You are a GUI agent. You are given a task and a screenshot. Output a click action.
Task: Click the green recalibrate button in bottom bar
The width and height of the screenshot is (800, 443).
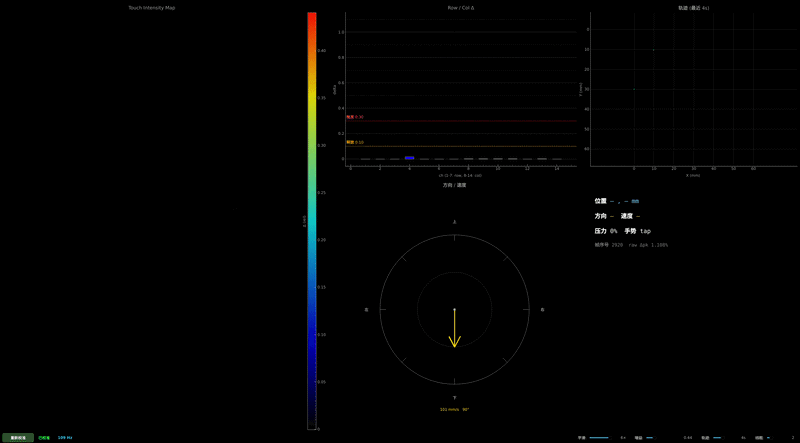click(18, 438)
